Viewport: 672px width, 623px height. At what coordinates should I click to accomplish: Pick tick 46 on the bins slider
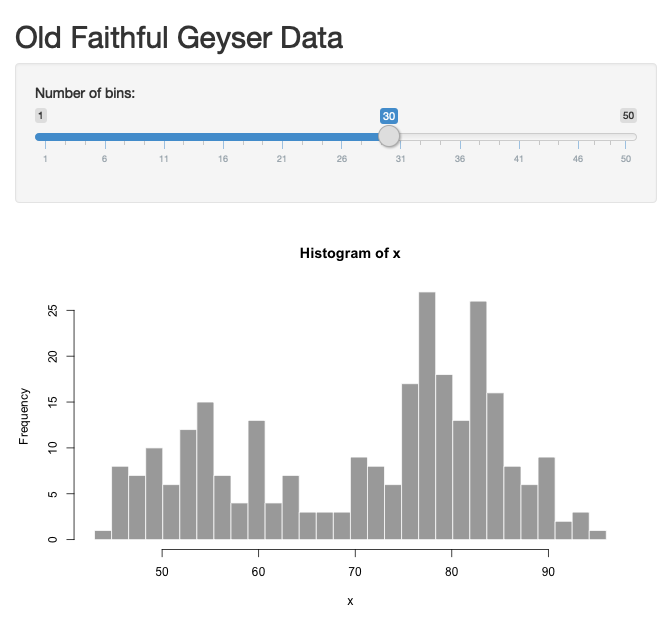(x=578, y=159)
